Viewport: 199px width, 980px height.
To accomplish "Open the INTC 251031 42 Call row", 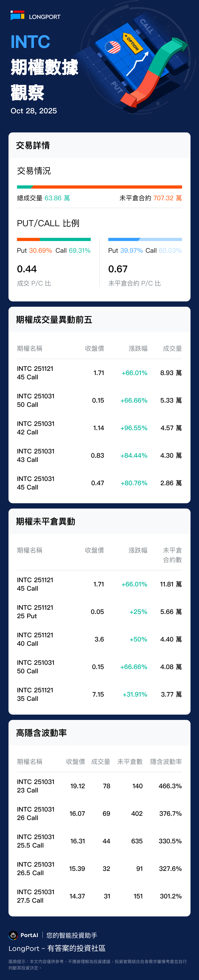I will (x=99, y=428).
